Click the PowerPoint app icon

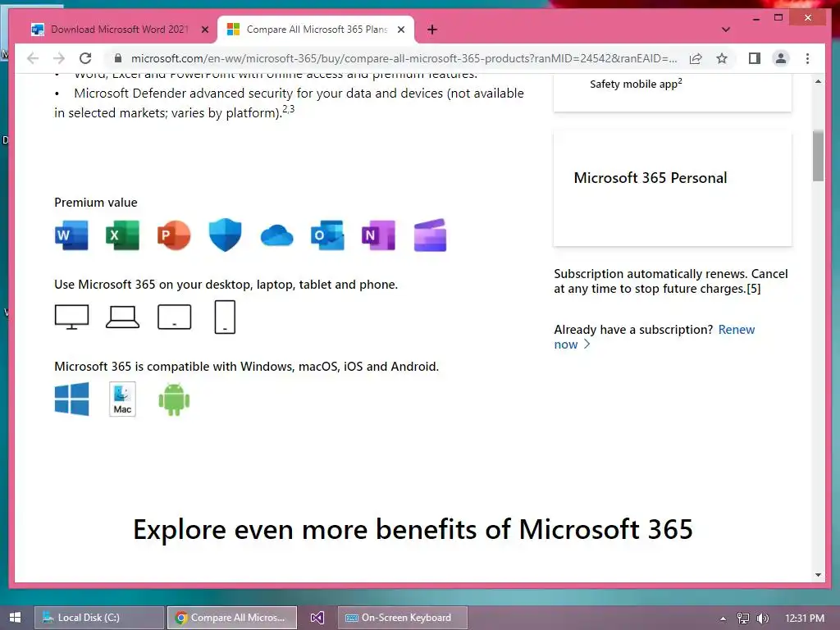coord(174,235)
